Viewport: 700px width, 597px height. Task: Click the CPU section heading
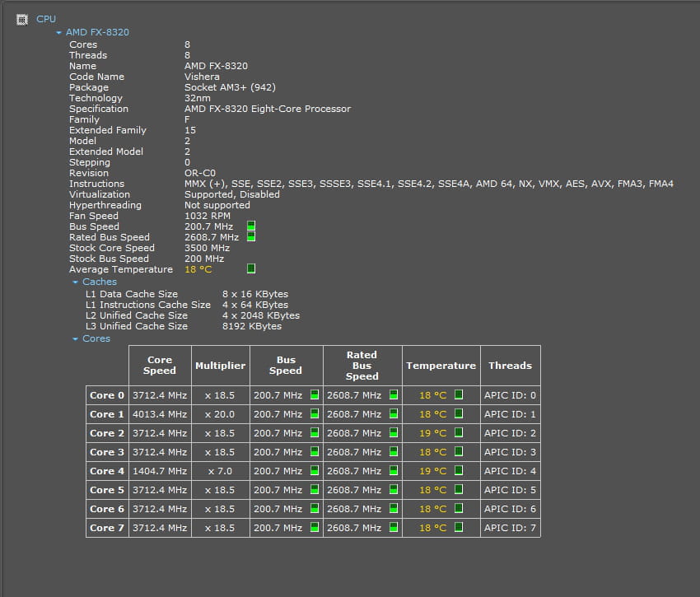tap(46, 19)
